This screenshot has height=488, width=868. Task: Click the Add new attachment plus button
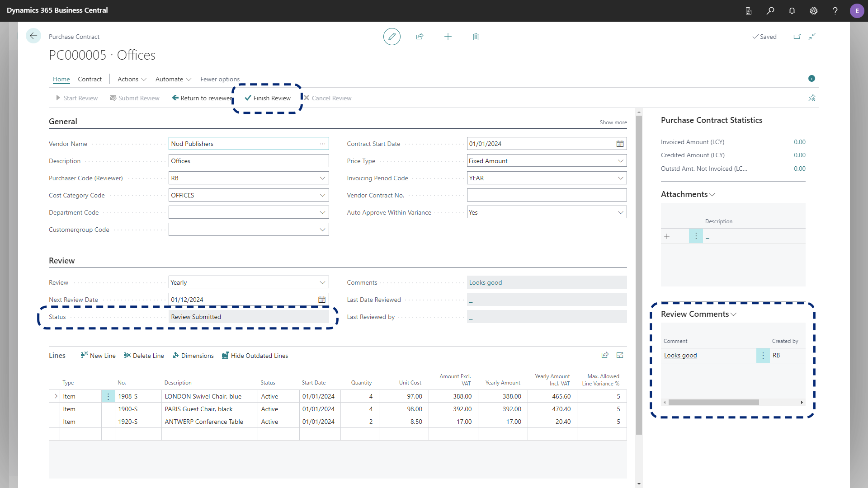point(666,236)
